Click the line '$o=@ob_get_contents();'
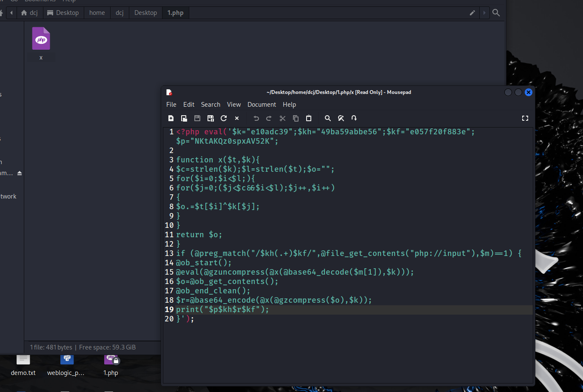Screen dimensions: 583x392 click(x=227, y=281)
